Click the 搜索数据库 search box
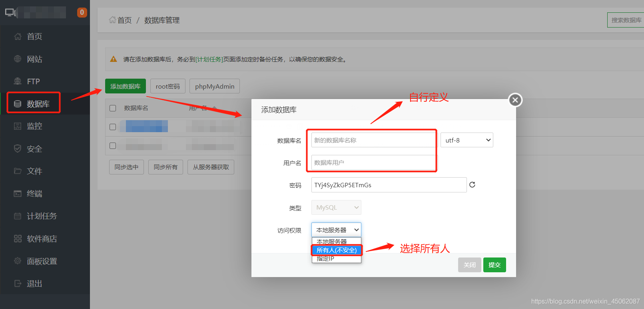This screenshot has width=644, height=309. 626,20
